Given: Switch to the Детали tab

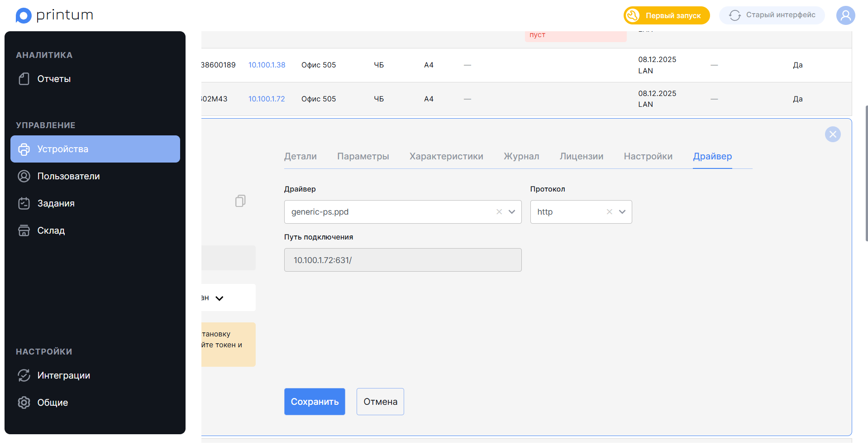Looking at the screenshot, I should click(300, 156).
